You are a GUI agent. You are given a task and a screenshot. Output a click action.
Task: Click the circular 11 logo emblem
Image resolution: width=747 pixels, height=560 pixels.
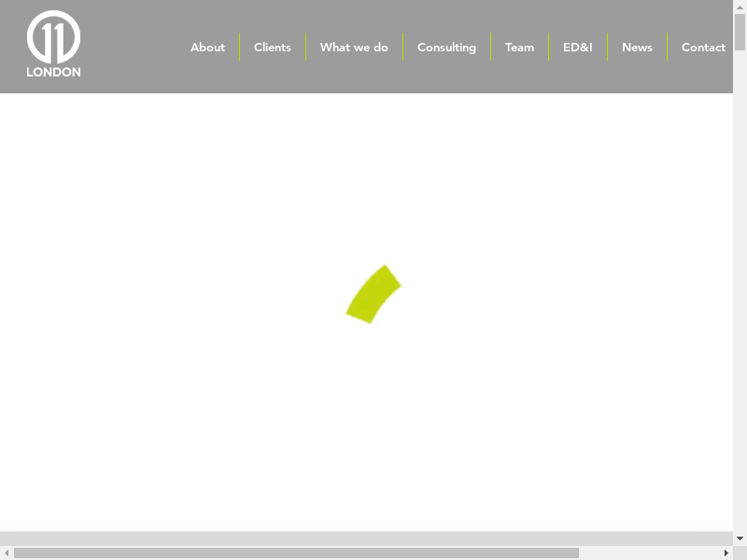click(53, 37)
